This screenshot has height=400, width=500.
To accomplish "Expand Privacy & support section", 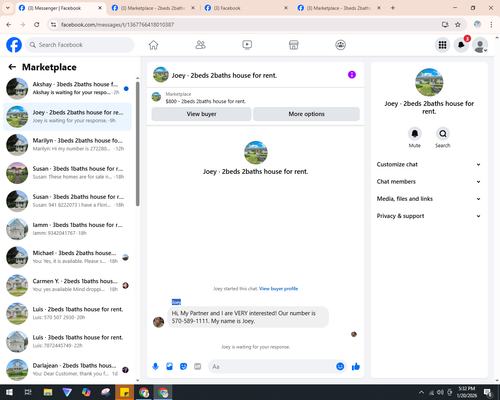I will 429,216.
